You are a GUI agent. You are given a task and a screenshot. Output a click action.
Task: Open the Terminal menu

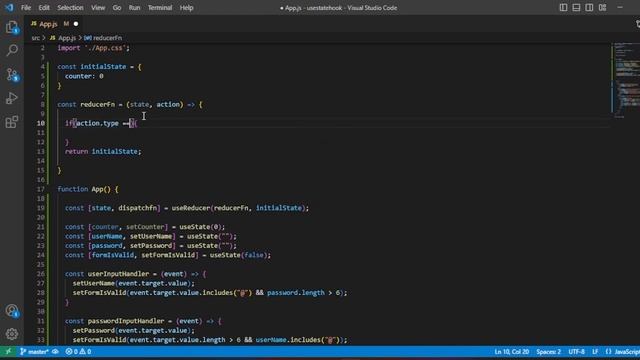pos(160,7)
